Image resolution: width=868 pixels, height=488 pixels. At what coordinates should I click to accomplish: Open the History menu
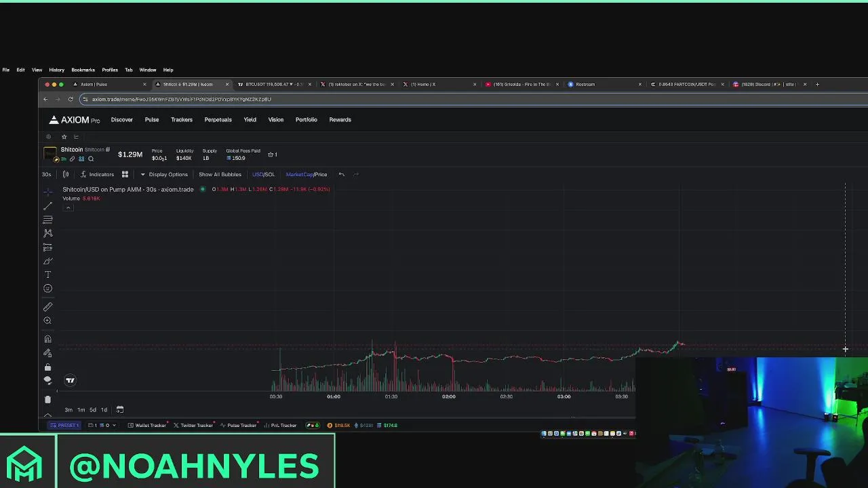[x=56, y=70]
